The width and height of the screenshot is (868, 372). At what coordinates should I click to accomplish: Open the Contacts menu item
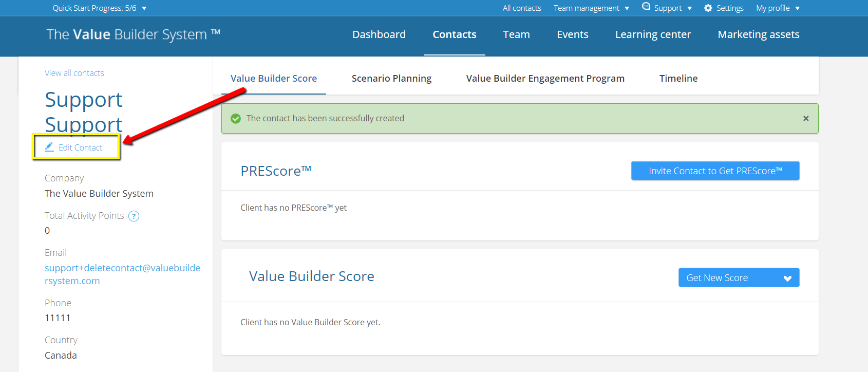point(455,34)
